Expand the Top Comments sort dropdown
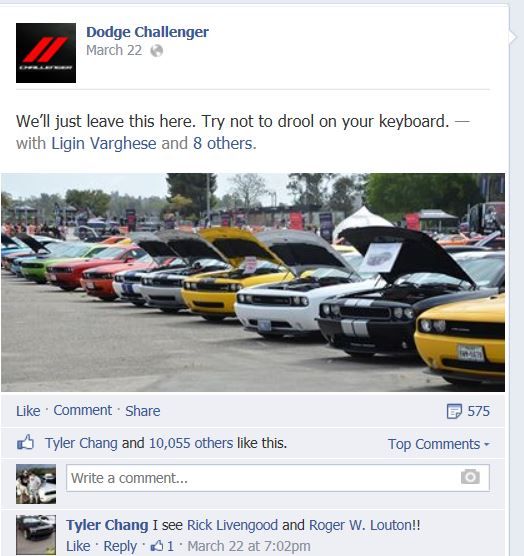This screenshot has height=556, width=524. [x=439, y=444]
